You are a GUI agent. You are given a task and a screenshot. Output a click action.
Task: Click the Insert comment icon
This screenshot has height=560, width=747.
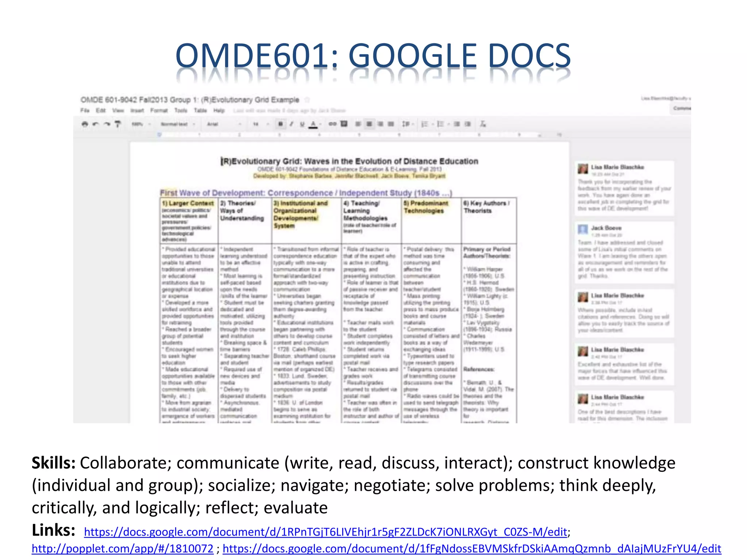344,124
